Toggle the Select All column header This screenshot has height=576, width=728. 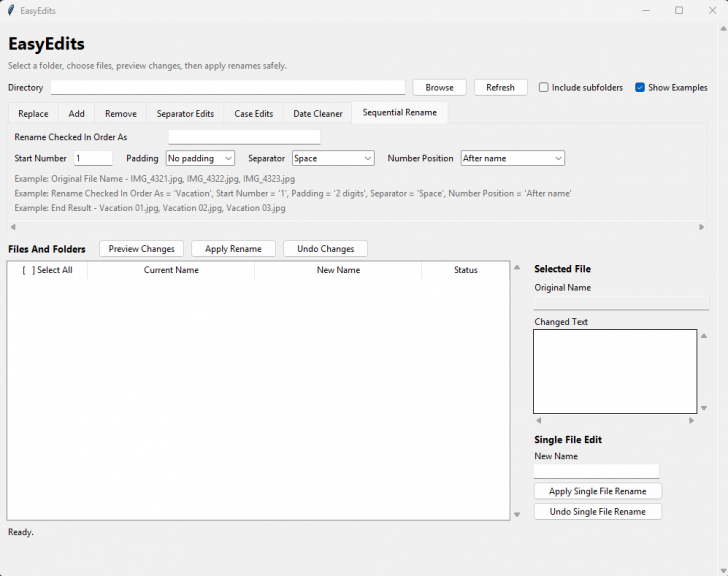coord(47,270)
